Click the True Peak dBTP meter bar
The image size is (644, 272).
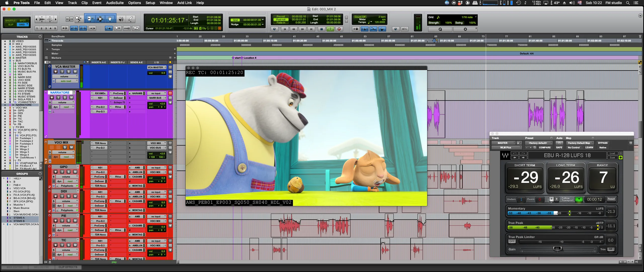tap(556, 227)
